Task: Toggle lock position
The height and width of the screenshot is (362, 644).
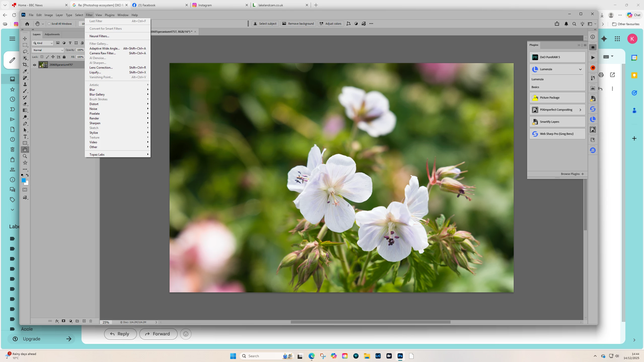Action: tap(53, 57)
